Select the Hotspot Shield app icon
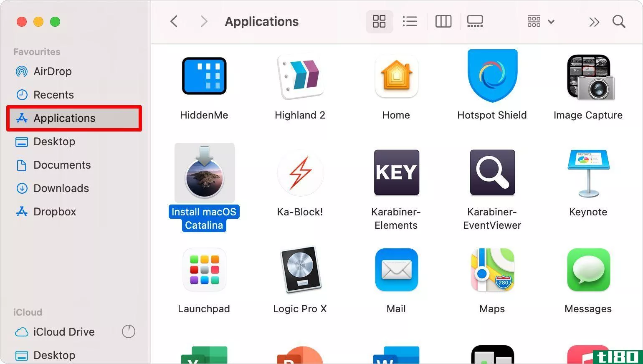Viewport: 643px width, 364px height. coord(492,76)
